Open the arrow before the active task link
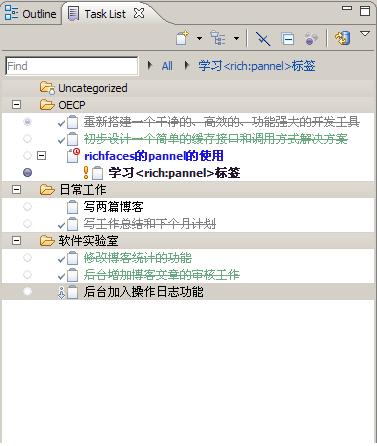The image size is (377, 446). (x=187, y=65)
